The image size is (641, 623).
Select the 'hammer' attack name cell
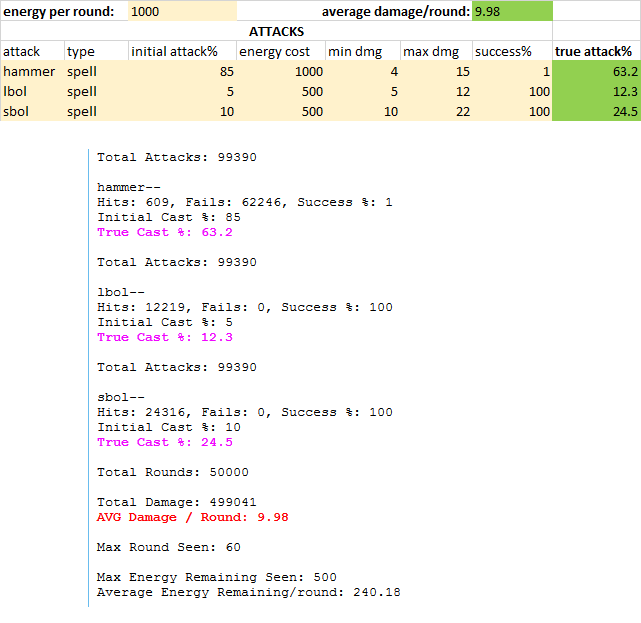pos(32,71)
